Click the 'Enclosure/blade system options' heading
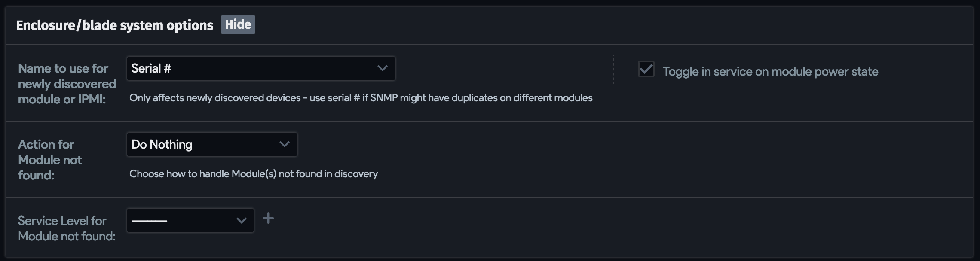This screenshot has height=261, width=980. point(114,25)
